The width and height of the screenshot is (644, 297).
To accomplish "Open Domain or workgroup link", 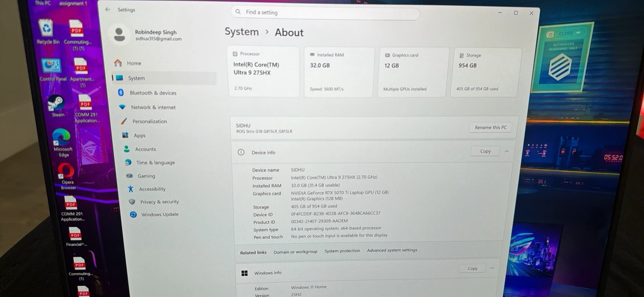I will click(x=295, y=252).
